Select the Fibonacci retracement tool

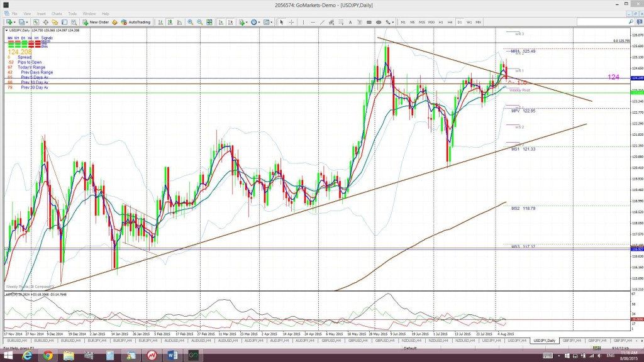click(341, 22)
